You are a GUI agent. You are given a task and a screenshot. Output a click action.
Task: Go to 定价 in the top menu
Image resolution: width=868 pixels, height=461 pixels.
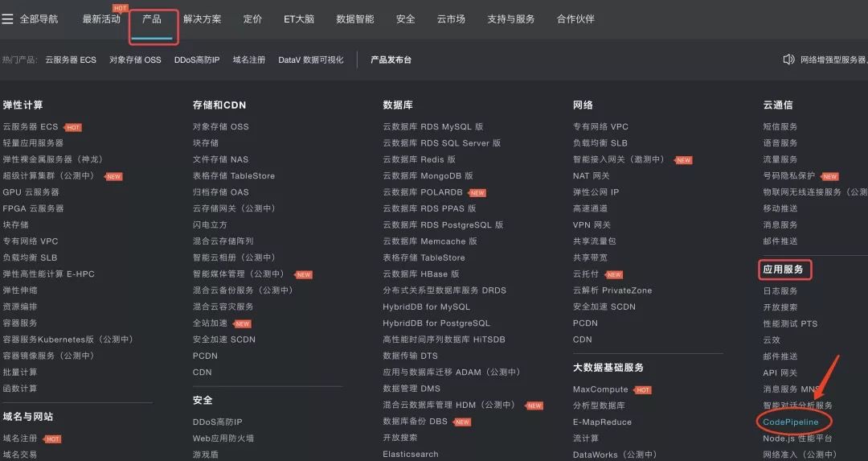(252, 19)
